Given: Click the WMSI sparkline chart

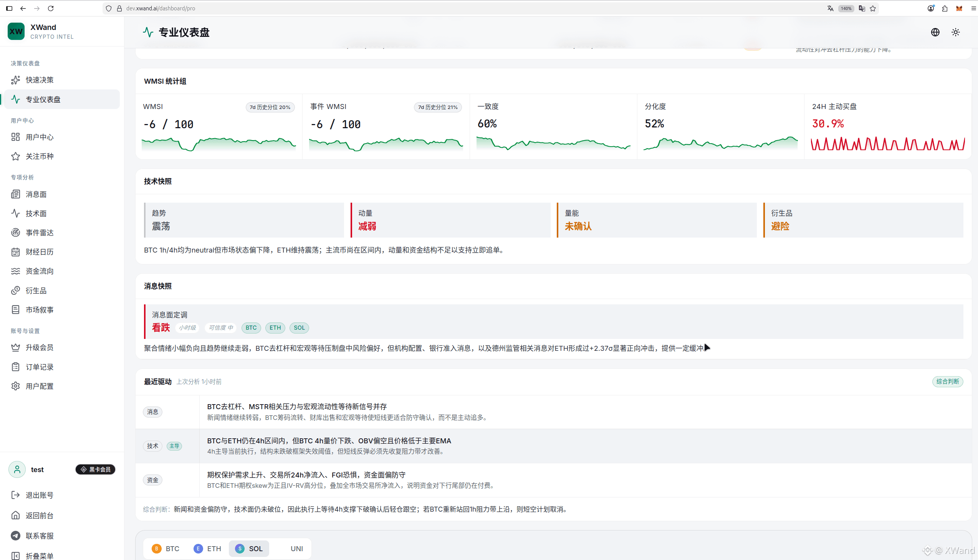Looking at the screenshot, I should click(x=218, y=144).
